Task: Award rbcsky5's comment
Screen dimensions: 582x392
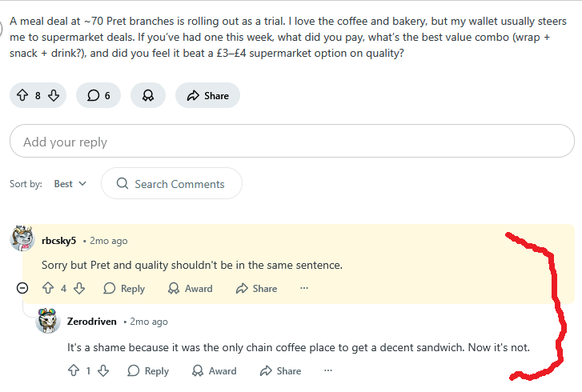Action: (x=191, y=289)
